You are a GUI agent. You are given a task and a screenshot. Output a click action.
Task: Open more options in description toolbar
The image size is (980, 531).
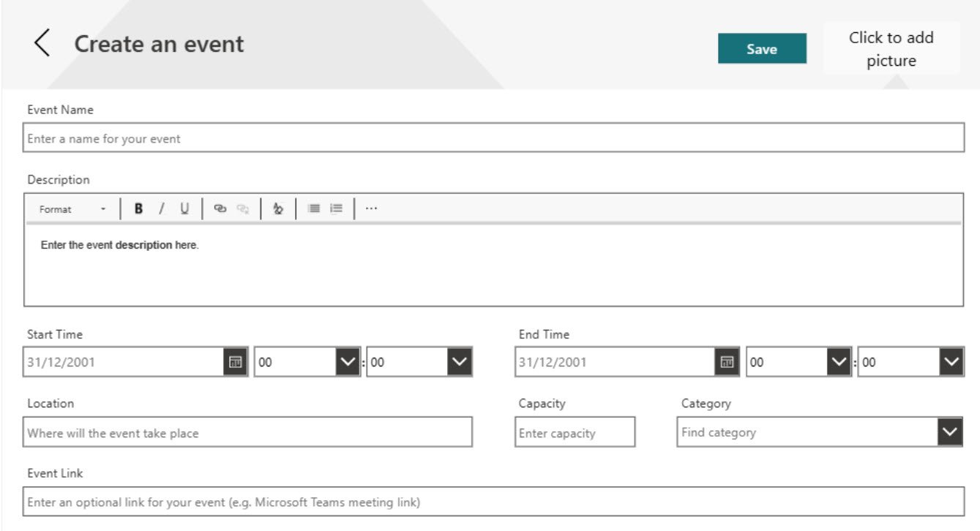point(371,209)
